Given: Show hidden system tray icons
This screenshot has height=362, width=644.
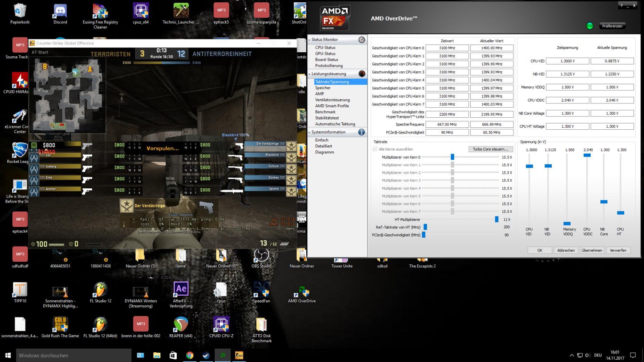Looking at the screenshot, I should [571, 355].
